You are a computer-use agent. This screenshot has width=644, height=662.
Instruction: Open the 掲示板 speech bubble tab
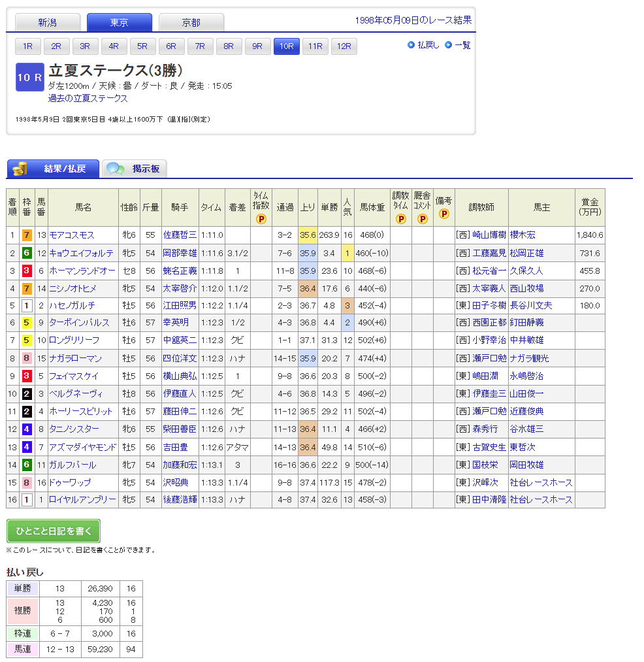(x=135, y=169)
